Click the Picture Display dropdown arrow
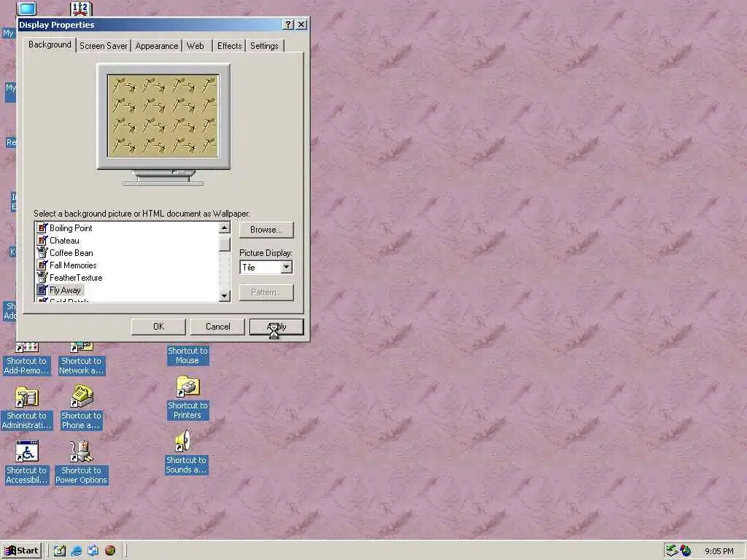 286,268
